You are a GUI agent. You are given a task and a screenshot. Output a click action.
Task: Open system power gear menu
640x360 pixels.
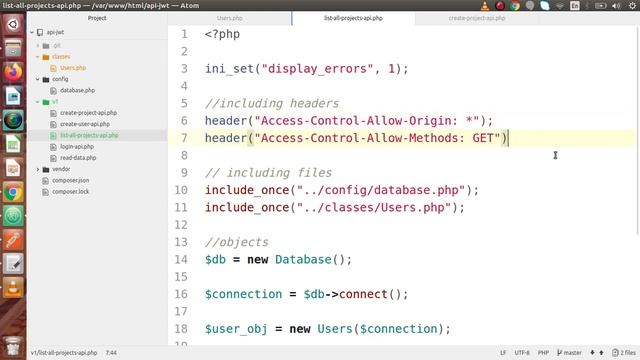(632, 5)
